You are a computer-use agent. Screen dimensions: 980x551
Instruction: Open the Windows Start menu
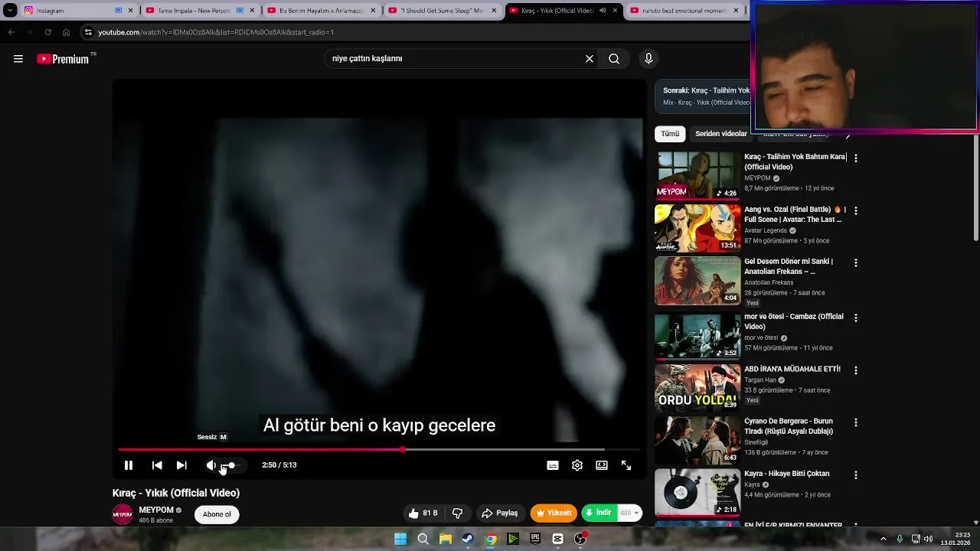(400, 539)
